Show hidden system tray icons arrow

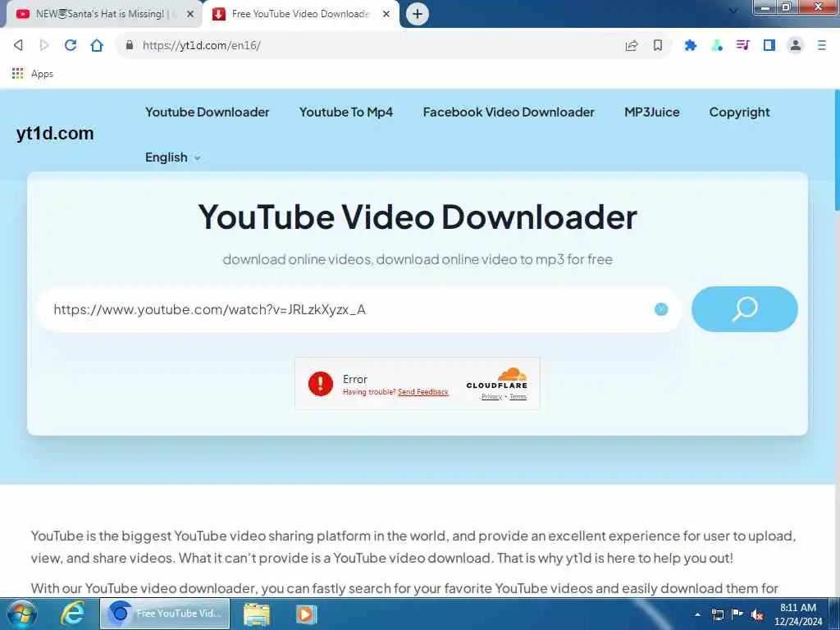pyautogui.click(x=697, y=614)
